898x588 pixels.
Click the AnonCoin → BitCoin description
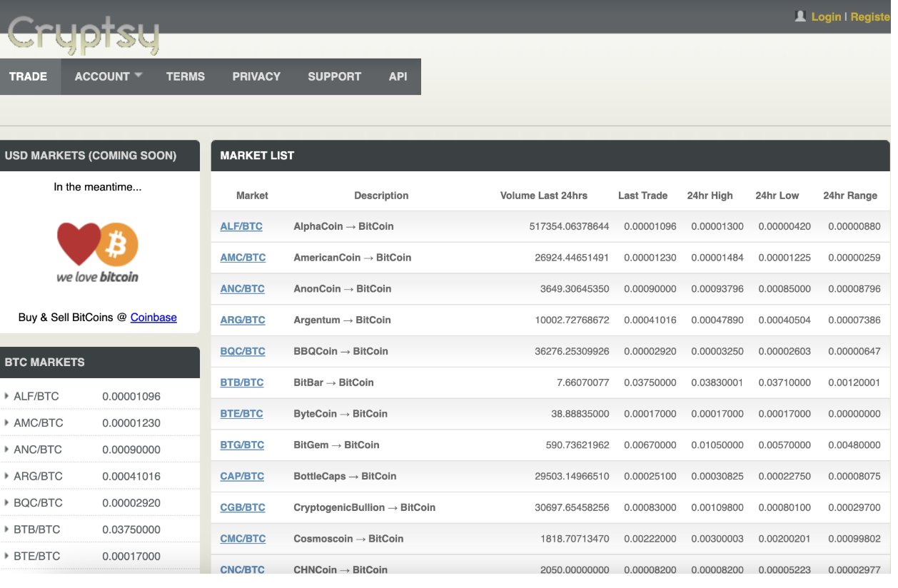pyautogui.click(x=343, y=289)
